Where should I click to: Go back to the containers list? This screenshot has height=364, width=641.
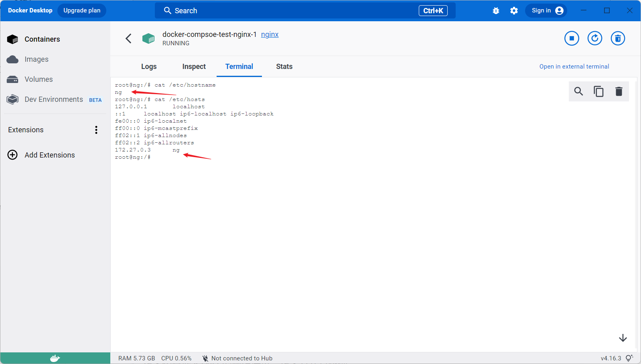(128, 38)
